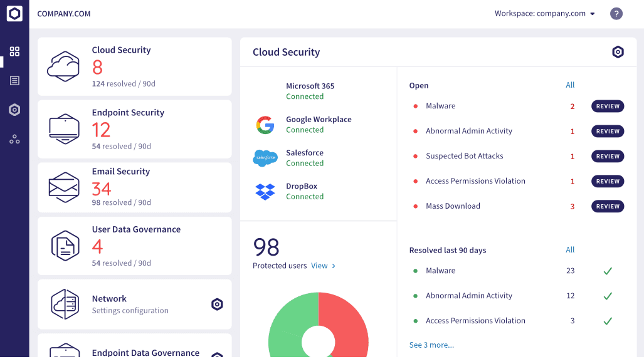The height and width of the screenshot is (359, 644).
Task: Click the help question mark icon
Action: [616, 14]
